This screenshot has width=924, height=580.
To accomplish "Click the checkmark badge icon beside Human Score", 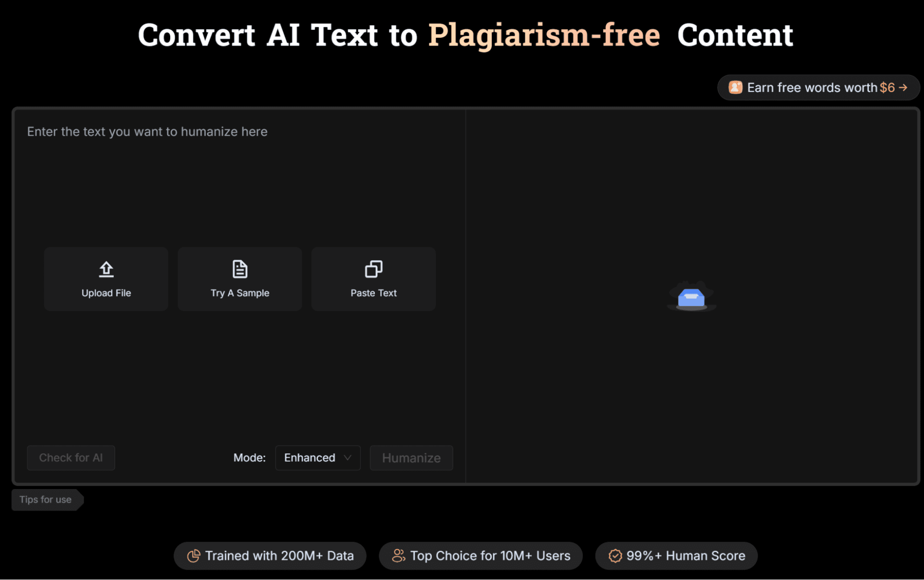I will [615, 556].
